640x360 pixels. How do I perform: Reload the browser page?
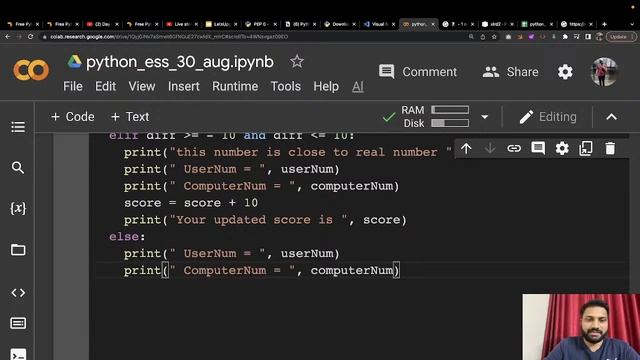pyautogui.click(x=31, y=37)
